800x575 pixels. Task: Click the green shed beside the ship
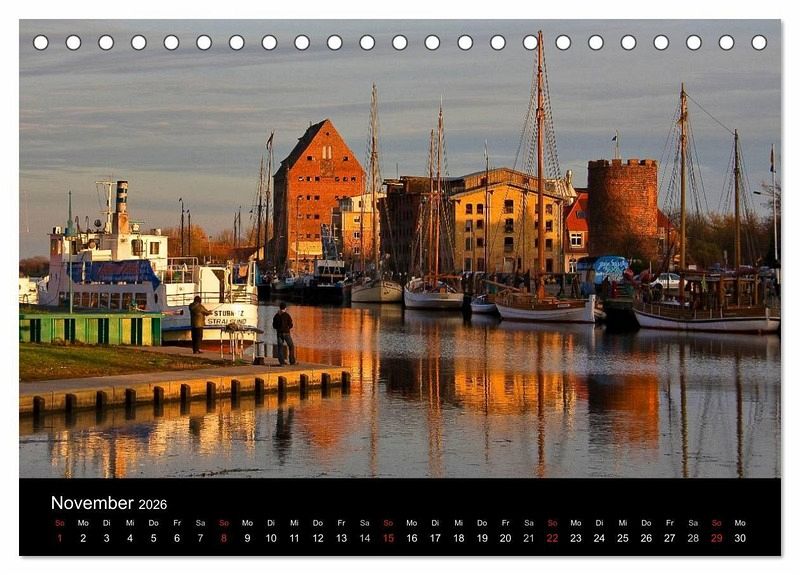pos(90,328)
